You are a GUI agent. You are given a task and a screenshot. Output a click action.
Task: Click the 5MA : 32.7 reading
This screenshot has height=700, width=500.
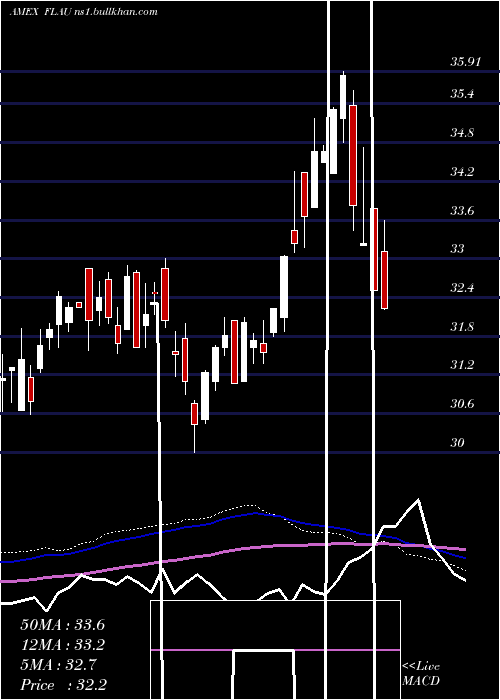(x=58, y=665)
